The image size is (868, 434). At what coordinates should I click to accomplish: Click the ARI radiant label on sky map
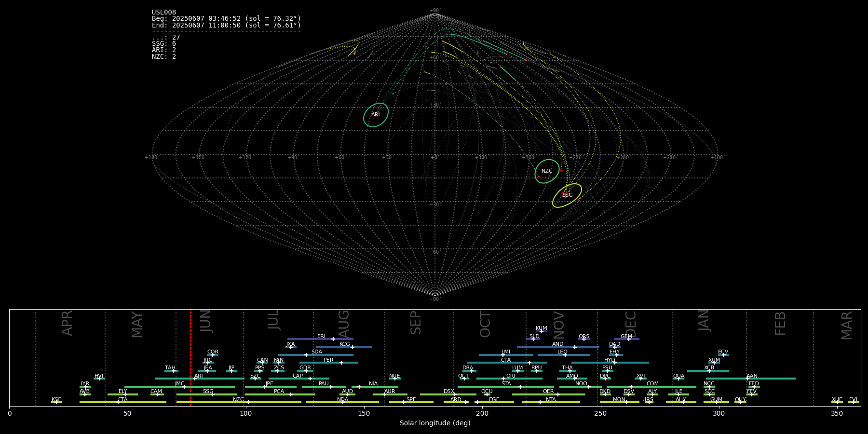tap(376, 115)
